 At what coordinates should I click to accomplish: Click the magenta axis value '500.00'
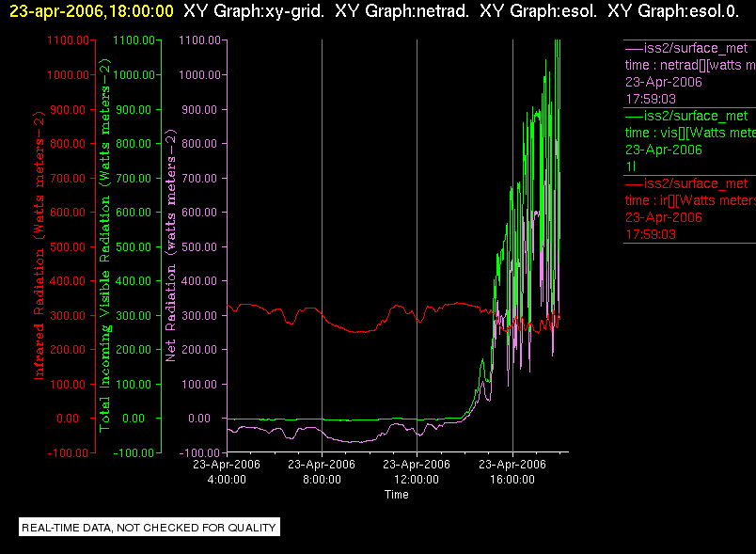[199, 246]
